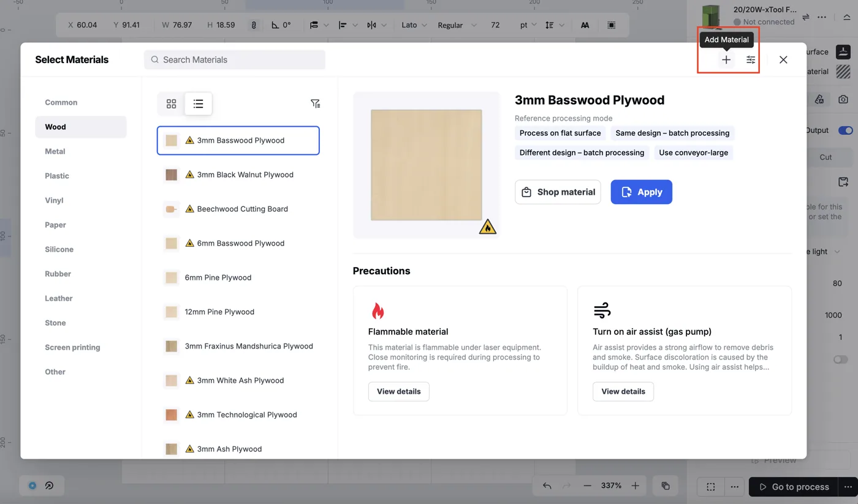
Task: Choose Beechwood Cutting Board
Action: [238, 209]
